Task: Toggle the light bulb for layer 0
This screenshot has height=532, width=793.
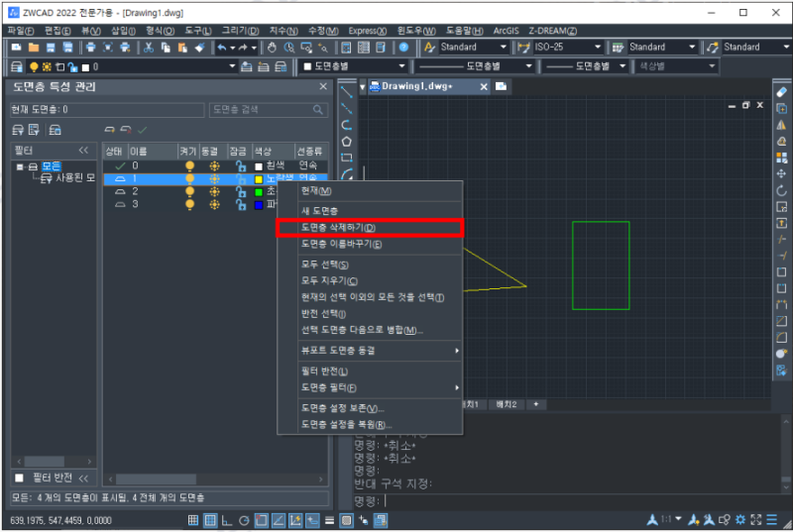Action: [x=189, y=165]
